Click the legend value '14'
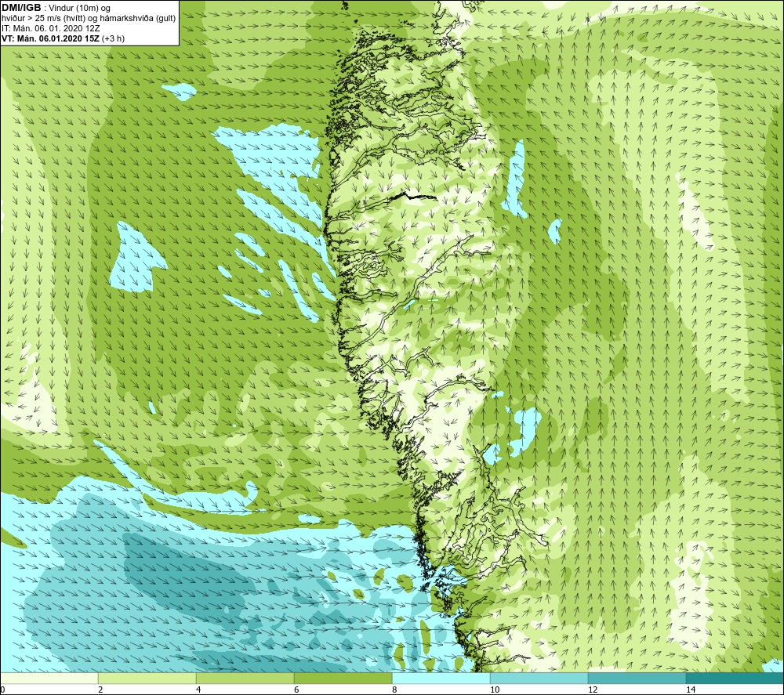The width and height of the screenshot is (784, 695). 691,690
